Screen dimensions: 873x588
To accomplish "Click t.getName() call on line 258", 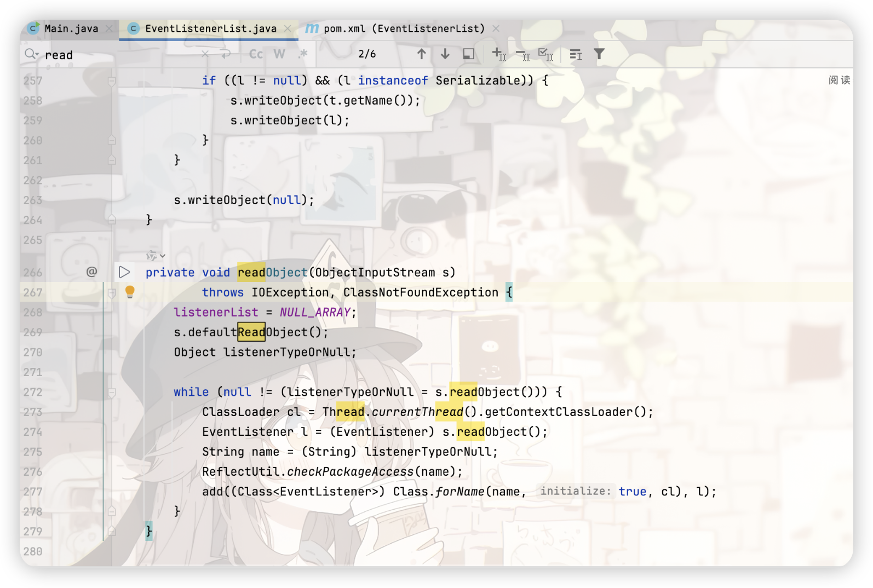I will [368, 100].
